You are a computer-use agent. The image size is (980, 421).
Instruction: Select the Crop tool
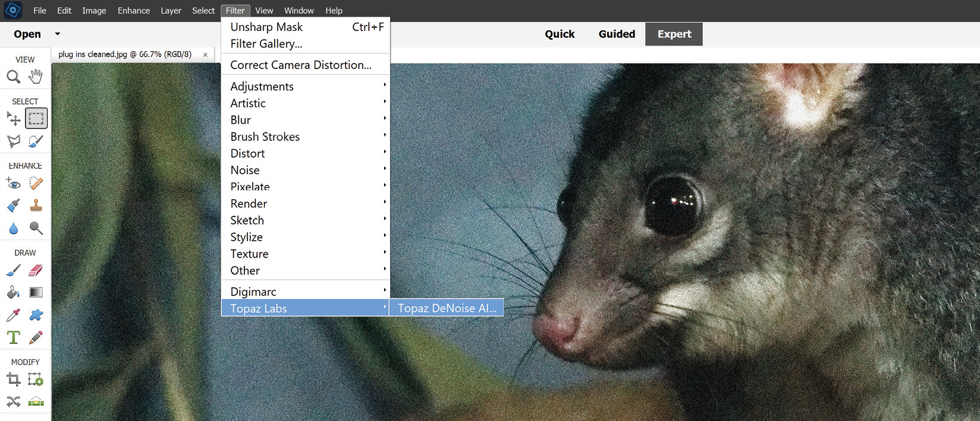(14, 379)
